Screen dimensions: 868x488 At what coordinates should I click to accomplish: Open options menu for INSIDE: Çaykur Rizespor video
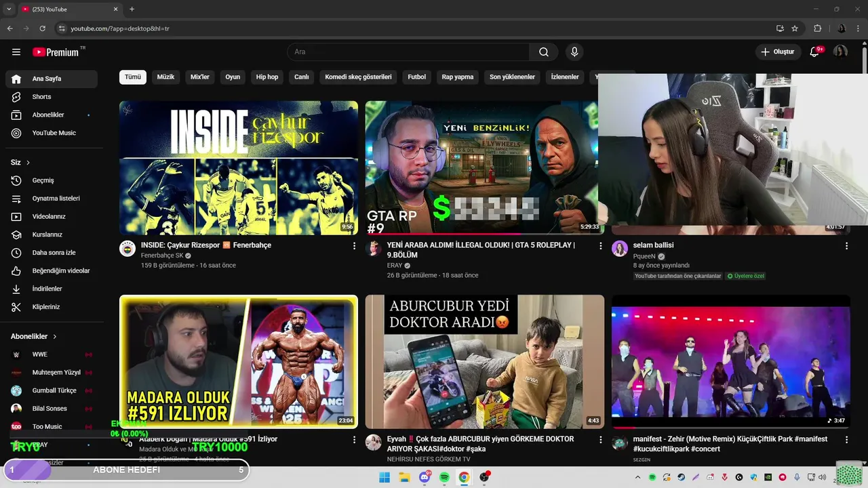coord(354,246)
